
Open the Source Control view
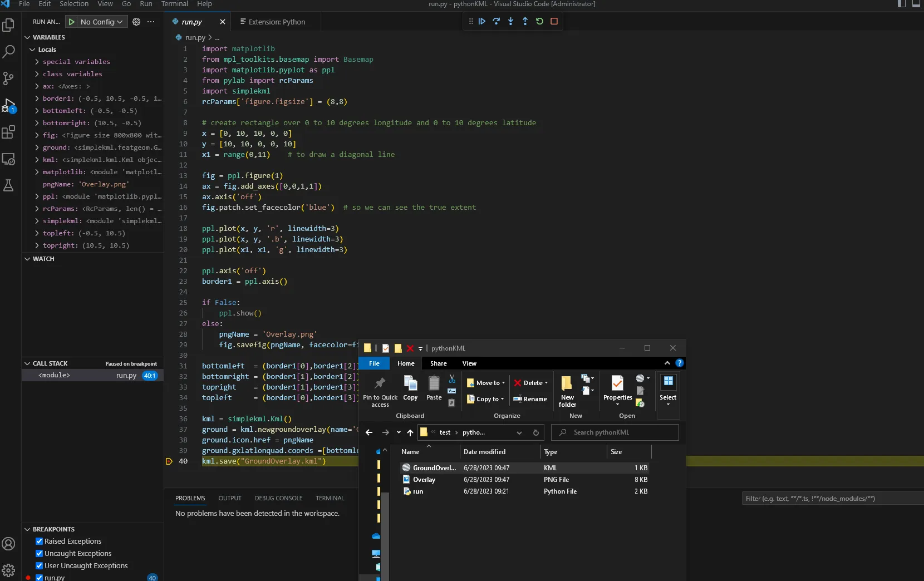(8, 78)
